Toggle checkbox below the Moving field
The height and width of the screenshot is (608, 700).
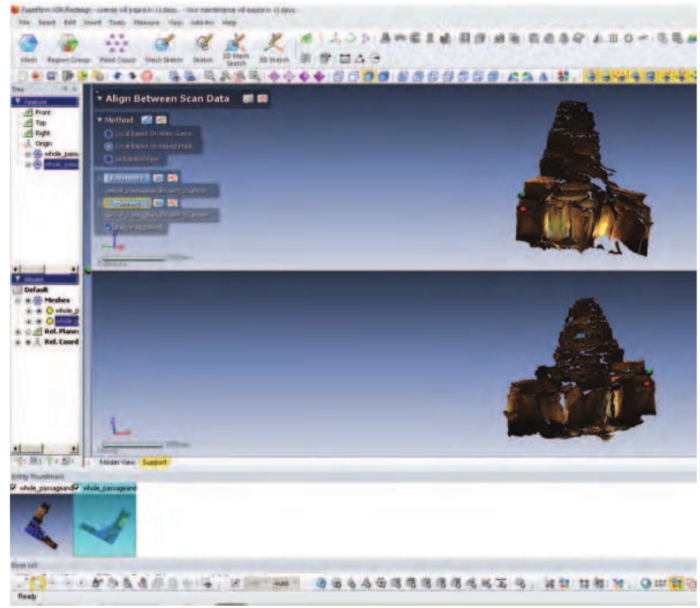[108, 228]
